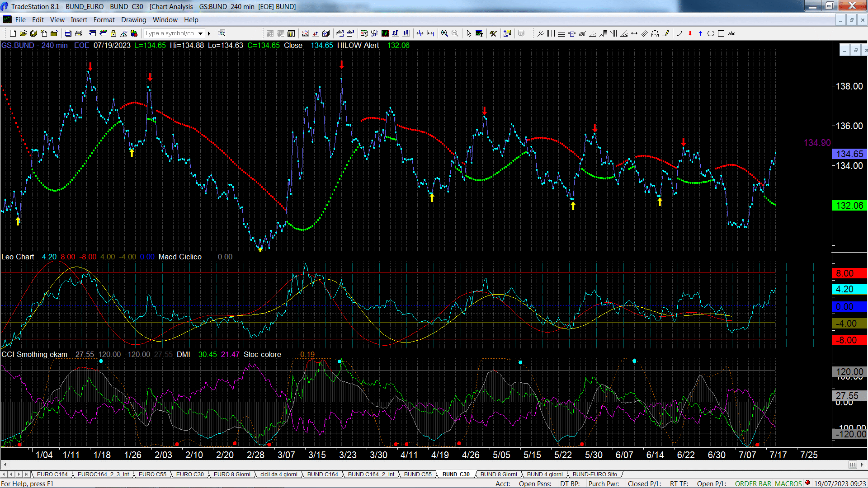
Task: Switch to the EURO 8 Giorni tab
Action: click(x=232, y=474)
